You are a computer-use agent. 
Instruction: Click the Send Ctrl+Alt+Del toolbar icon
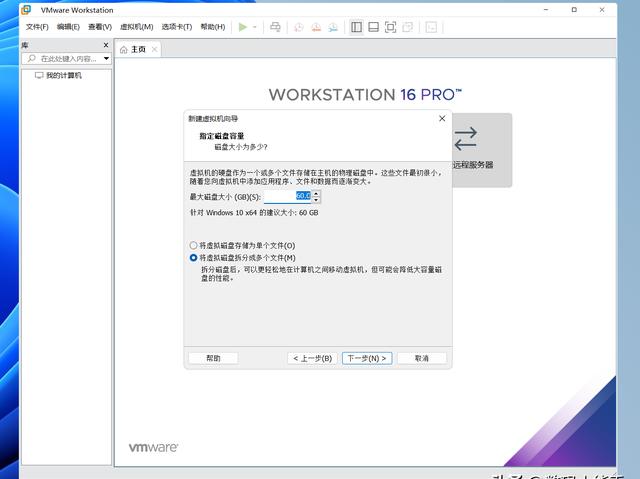pos(276,27)
